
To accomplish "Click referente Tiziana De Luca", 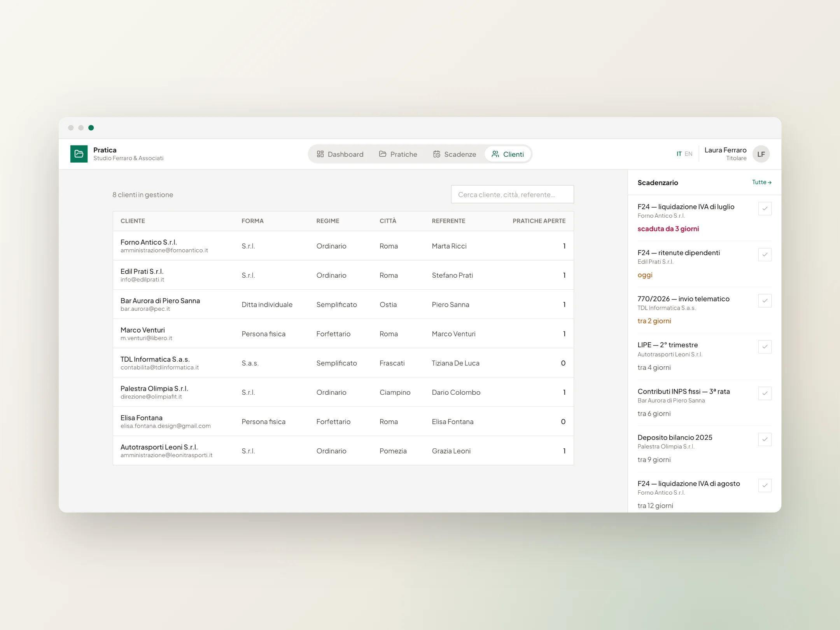I will pos(455,363).
